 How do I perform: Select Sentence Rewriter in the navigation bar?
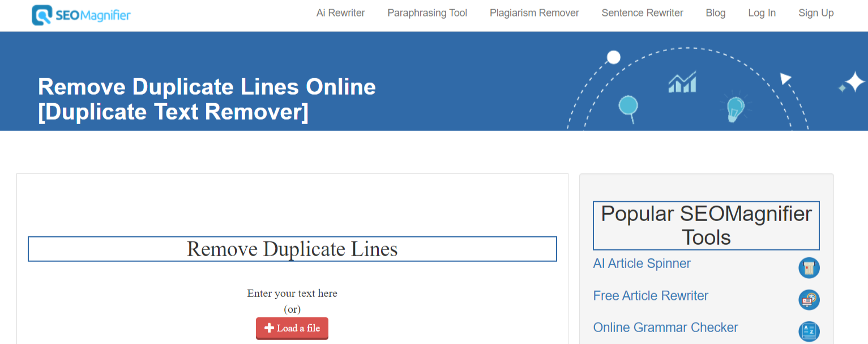tap(642, 13)
